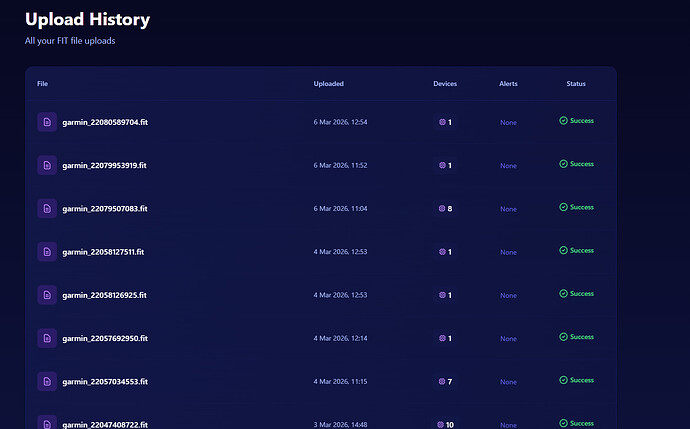Screen dimensions: 690x429
Task: Click file icon beside garmin_22079953919.fit
Action: click(x=47, y=165)
